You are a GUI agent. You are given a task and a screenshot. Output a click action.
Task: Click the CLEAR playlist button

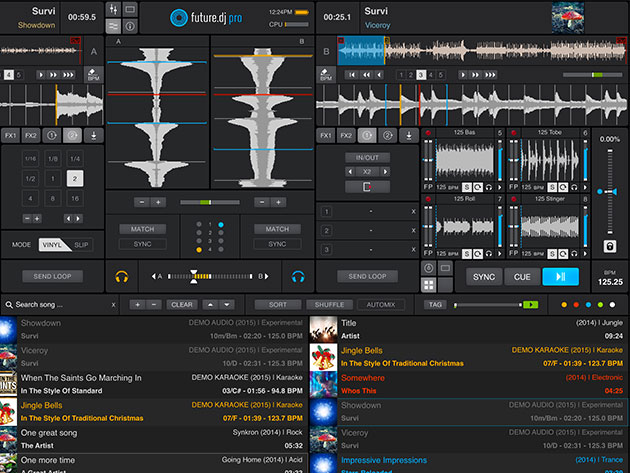[182, 305]
